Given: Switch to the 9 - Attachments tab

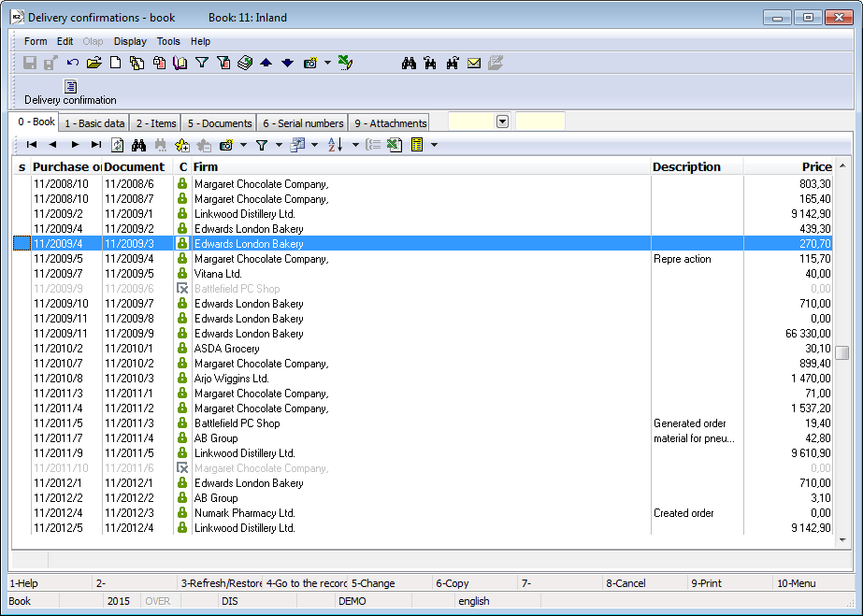Looking at the screenshot, I should click(x=390, y=123).
